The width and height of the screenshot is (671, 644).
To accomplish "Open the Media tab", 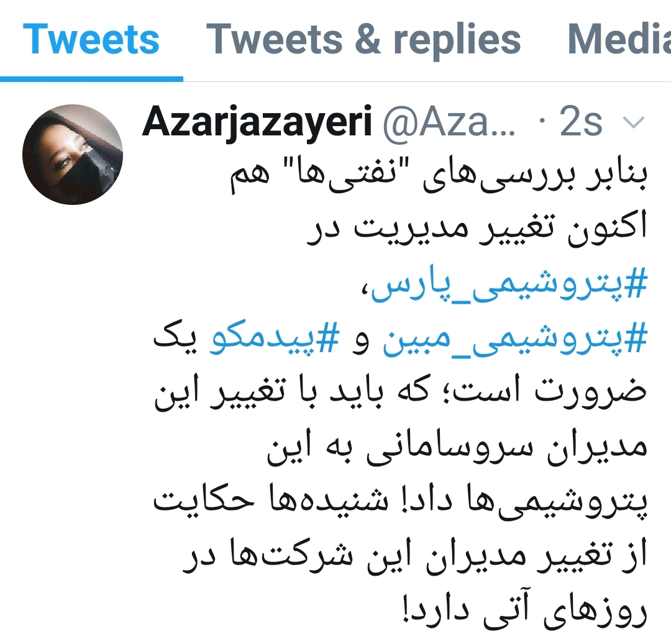I will [619, 39].
